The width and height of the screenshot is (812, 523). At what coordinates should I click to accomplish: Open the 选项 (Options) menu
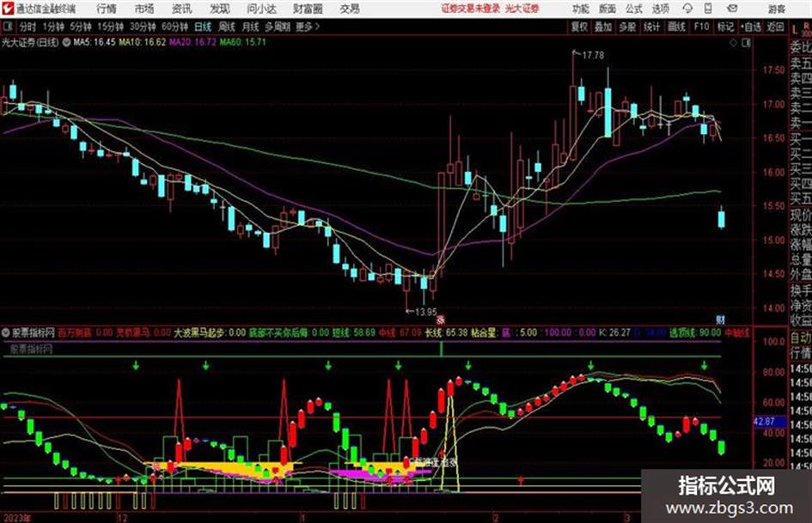click(x=660, y=9)
